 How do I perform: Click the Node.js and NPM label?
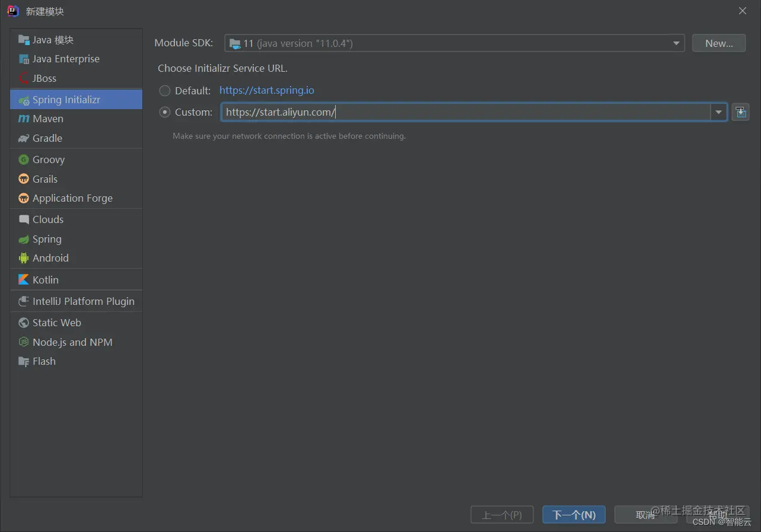pyautogui.click(x=72, y=342)
